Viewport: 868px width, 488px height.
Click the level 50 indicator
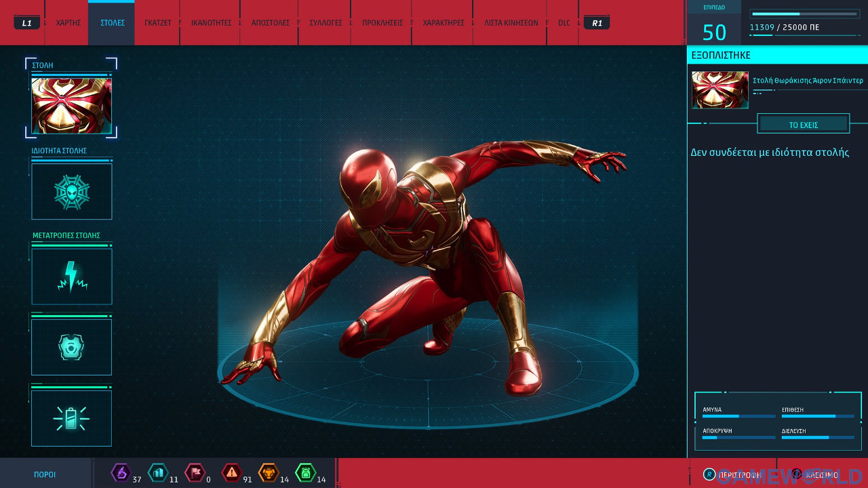(714, 32)
